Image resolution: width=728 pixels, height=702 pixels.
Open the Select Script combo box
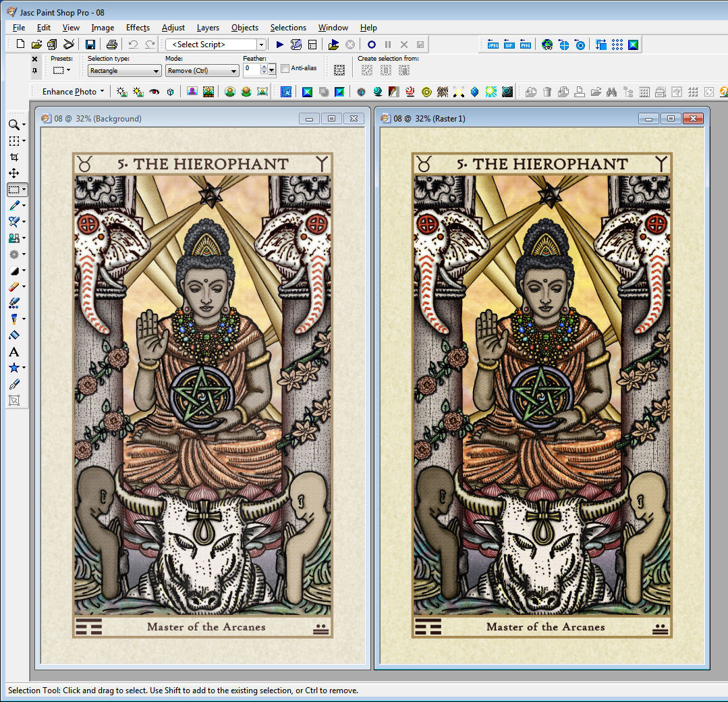(215, 45)
